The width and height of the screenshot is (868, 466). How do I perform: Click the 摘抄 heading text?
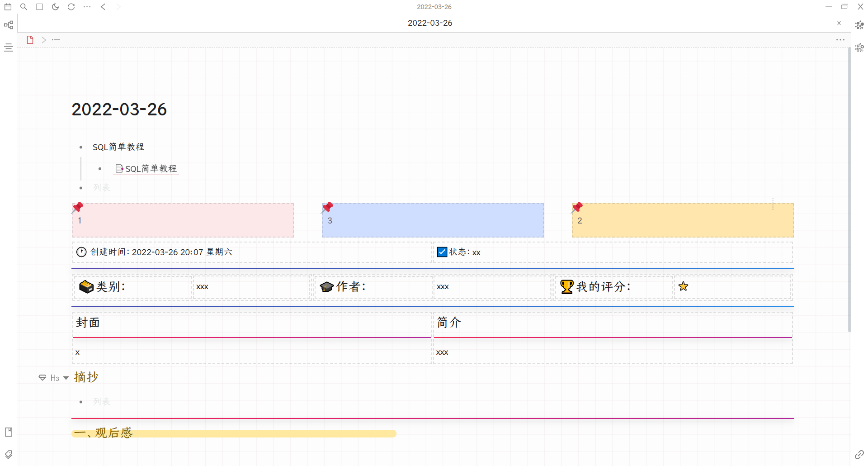point(86,377)
